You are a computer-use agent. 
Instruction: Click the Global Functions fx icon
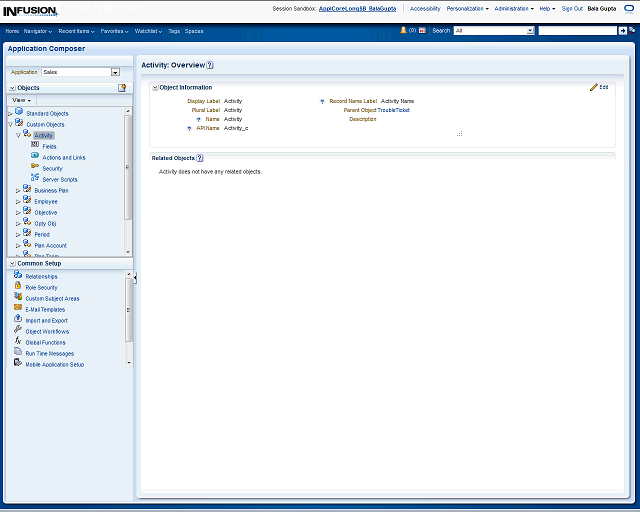tap(18, 342)
